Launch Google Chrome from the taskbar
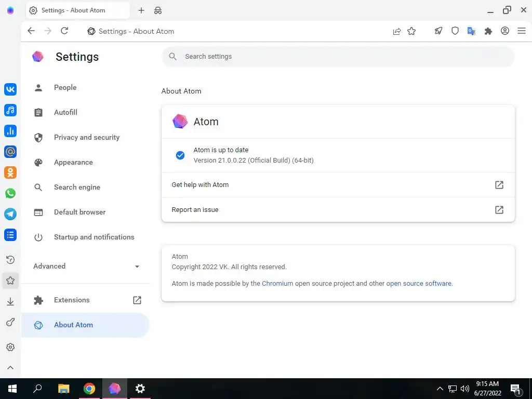This screenshot has width=532, height=399. [89, 389]
